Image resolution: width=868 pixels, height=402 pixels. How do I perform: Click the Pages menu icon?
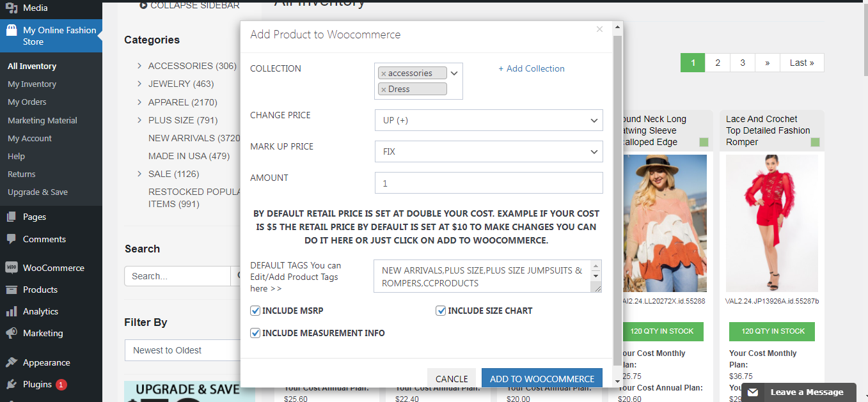11,217
